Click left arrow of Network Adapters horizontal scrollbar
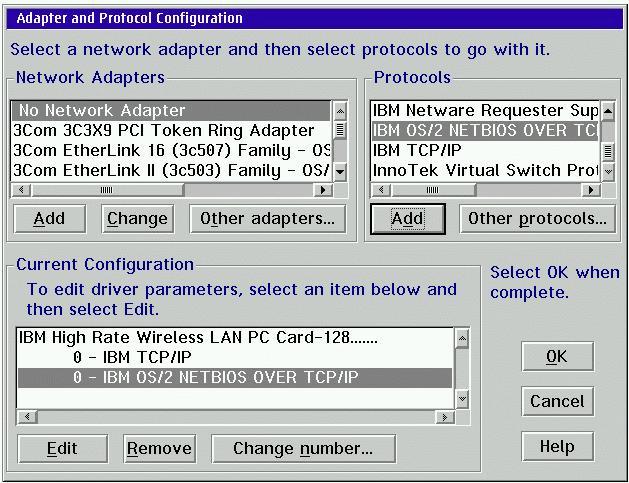This screenshot has width=629, height=483. [22, 190]
